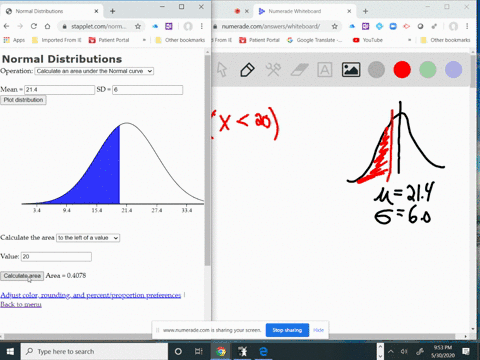The height and width of the screenshot is (360, 480).
Task: Bookmark the numerade page with star
Action: pyautogui.click(x=335, y=26)
